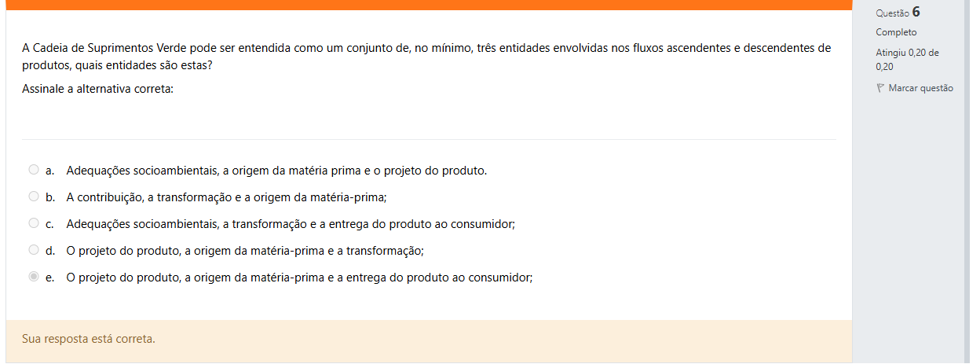The width and height of the screenshot is (980, 364).
Task: Select radio button for option a
Action: pyautogui.click(x=33, y=170)
